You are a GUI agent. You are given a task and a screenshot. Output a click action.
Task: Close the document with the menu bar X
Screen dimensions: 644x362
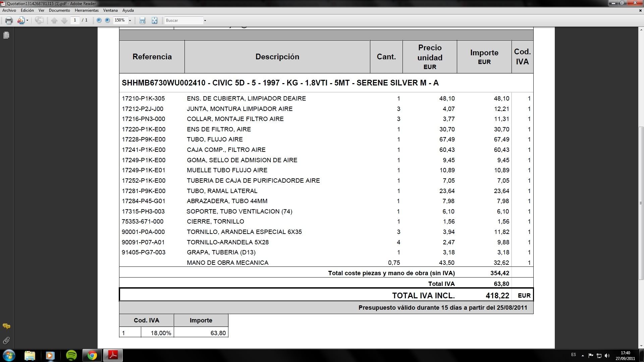pos(640,10)
